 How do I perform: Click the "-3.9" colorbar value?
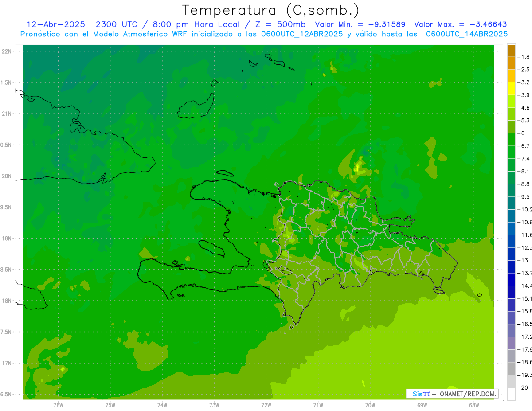[524, 95]
